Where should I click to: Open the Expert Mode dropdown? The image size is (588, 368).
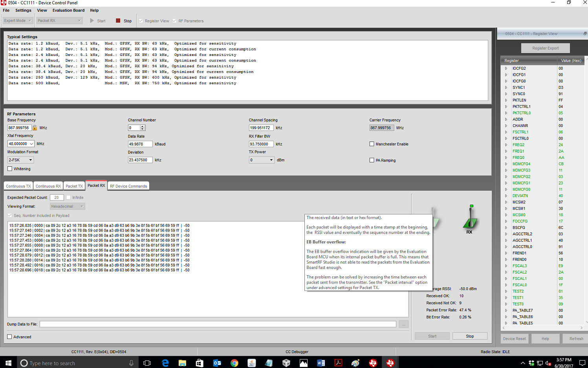tap(17, 20)
